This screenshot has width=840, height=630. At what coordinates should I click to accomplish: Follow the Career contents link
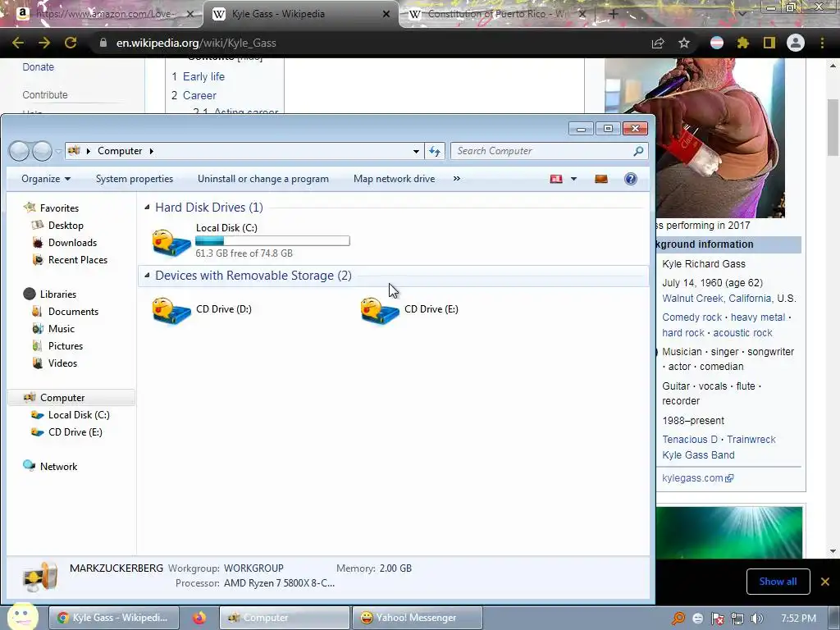[x=199, y=95]
